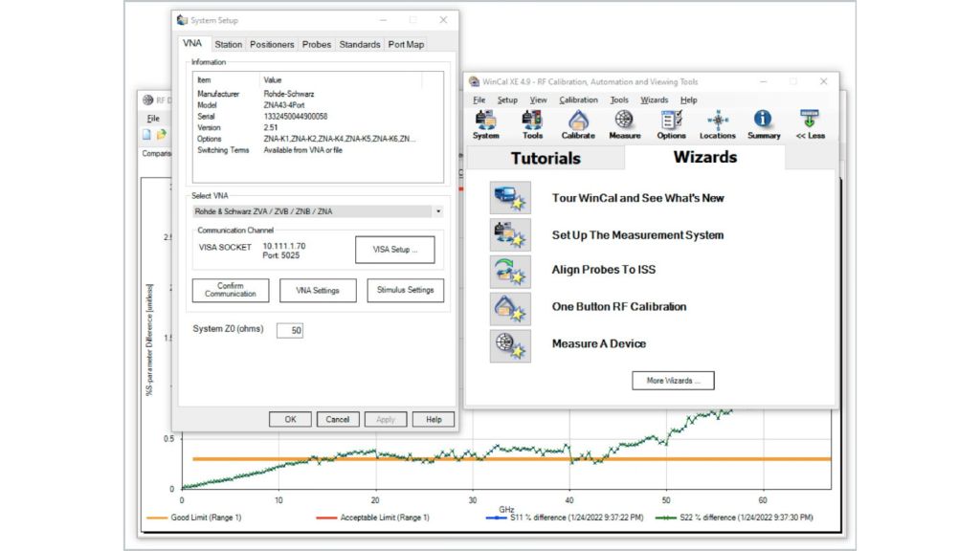Screen dimensions: 980x551
Task: Open the Summary toolbar icon
Action: pyautogui.click(x=763, y=122)
